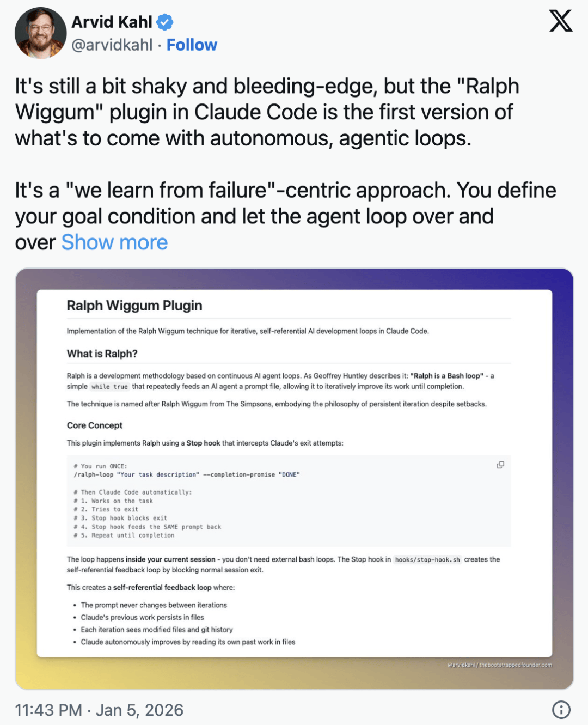Viewport: 588px width, 725px height.
Task: Expand the tweet with Show more
Action: click(114, 242)
